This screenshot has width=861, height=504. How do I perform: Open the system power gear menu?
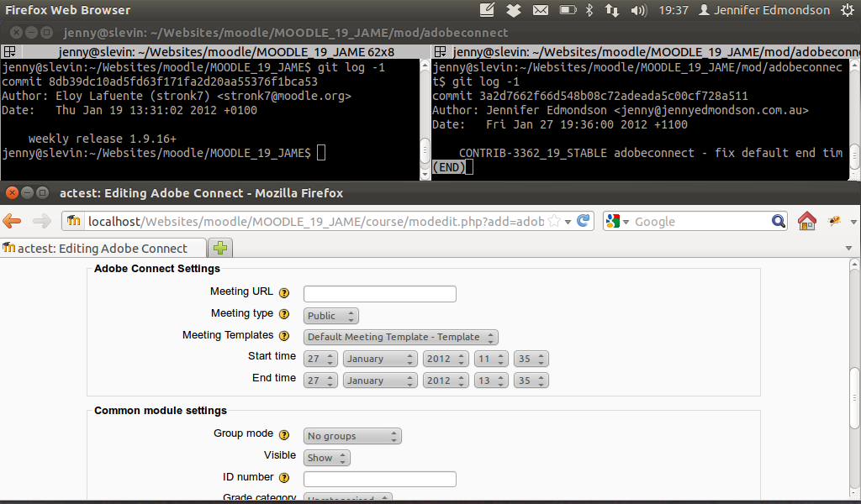[848, 10]
